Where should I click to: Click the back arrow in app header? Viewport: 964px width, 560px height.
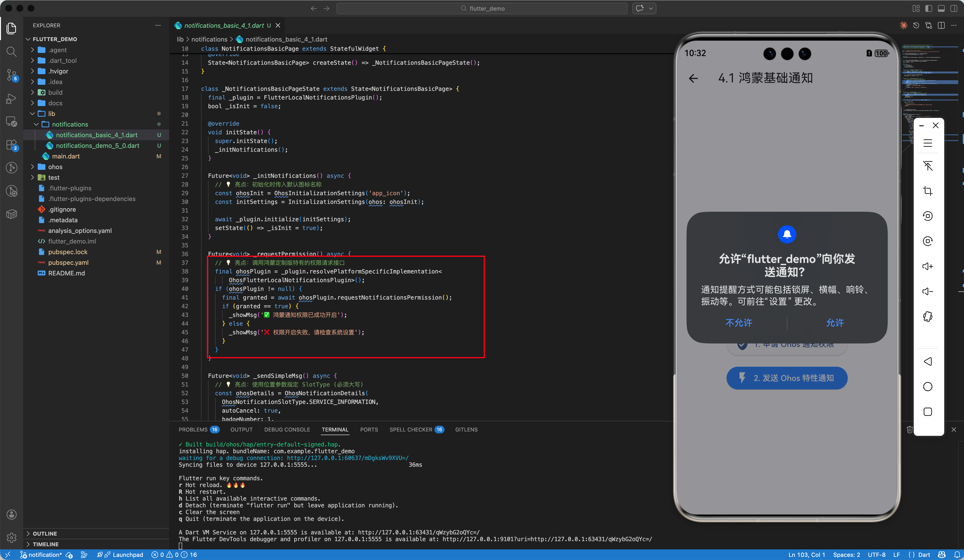[x=693, y=79]
